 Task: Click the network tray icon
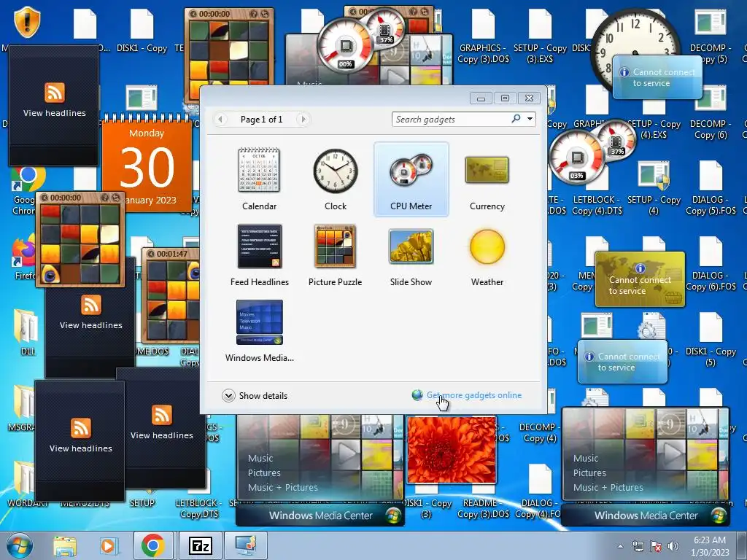pos(638,545)
